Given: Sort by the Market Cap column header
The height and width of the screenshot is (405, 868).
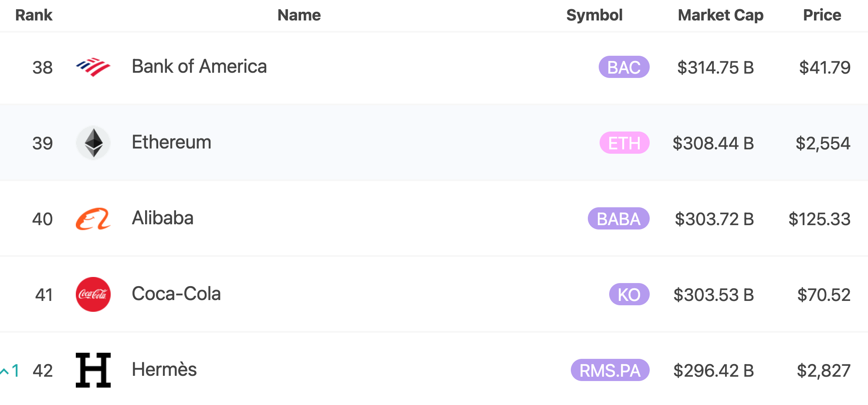Looking at the screenshot, I should point(721,15).
